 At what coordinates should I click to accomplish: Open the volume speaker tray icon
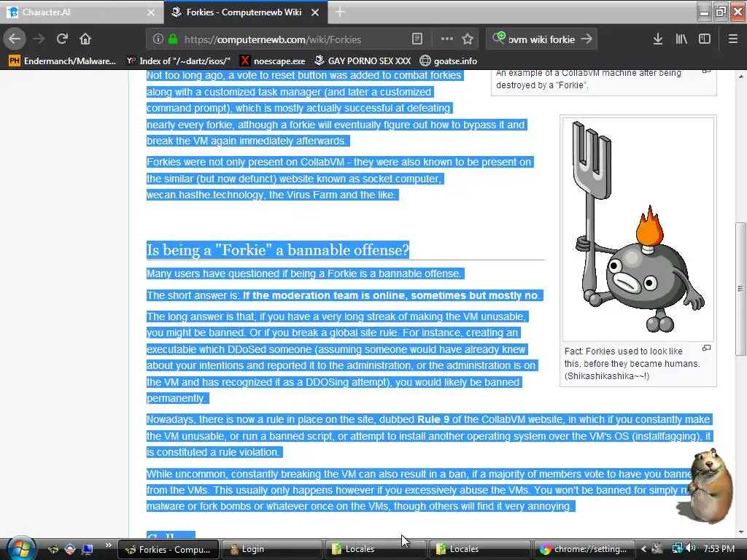pyautogui.click(x=691, y=548)
